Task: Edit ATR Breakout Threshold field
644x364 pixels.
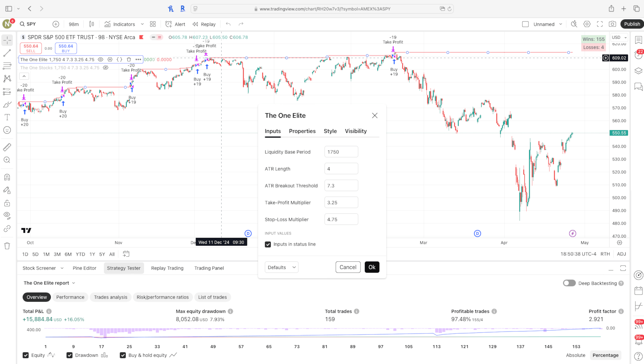Action: point(341,186)
